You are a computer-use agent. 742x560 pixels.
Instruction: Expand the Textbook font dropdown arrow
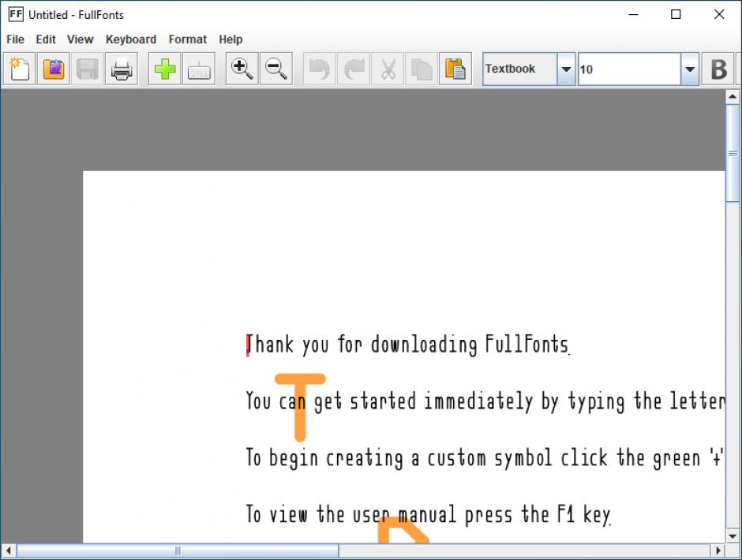click(566, 69)
